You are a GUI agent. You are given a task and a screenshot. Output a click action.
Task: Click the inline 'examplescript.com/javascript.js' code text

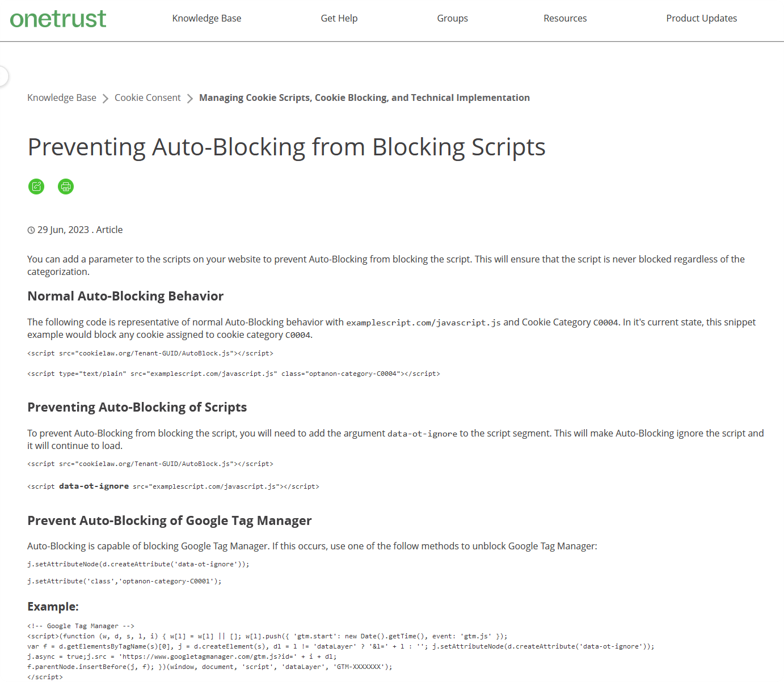(423, 323)
